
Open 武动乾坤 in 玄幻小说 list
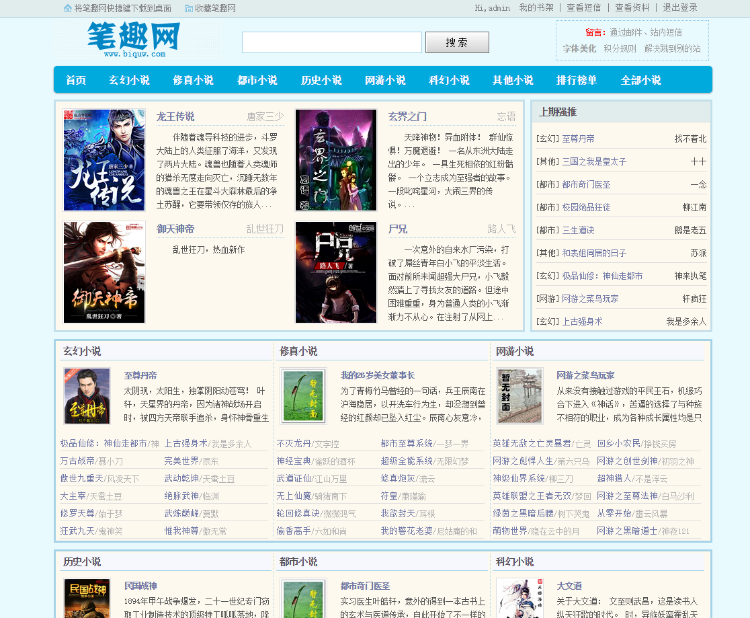click(x=181, y=478)
